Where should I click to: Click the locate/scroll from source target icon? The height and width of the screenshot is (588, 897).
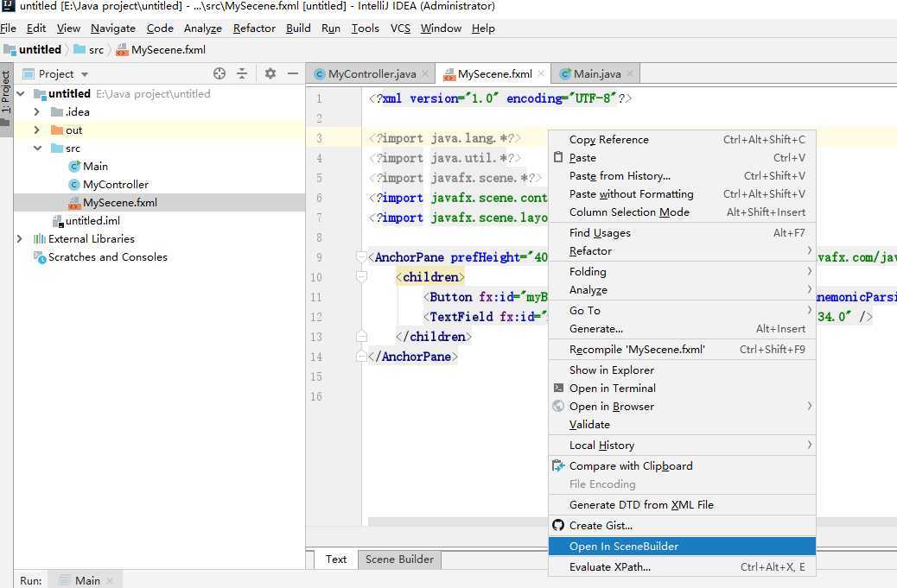point(219,73)
